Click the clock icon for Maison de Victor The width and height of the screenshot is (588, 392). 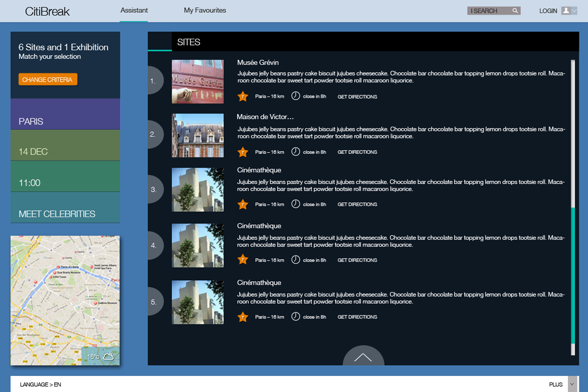[x=295, y=151]
